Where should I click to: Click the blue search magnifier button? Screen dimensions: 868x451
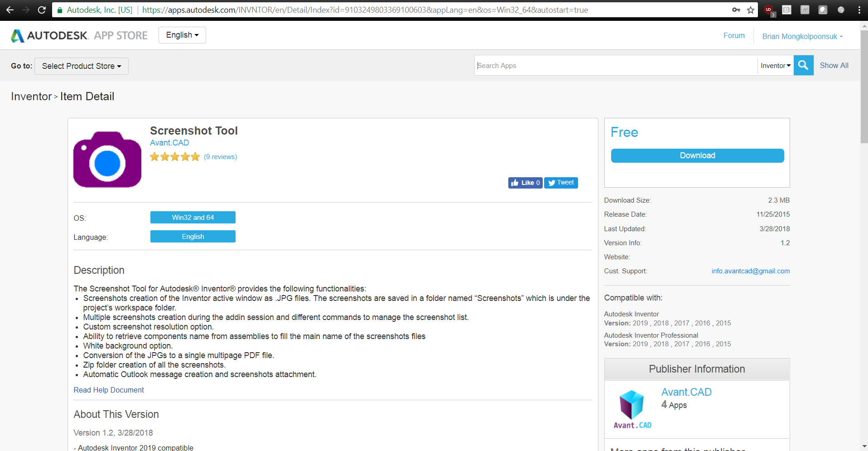pos(803,65)
